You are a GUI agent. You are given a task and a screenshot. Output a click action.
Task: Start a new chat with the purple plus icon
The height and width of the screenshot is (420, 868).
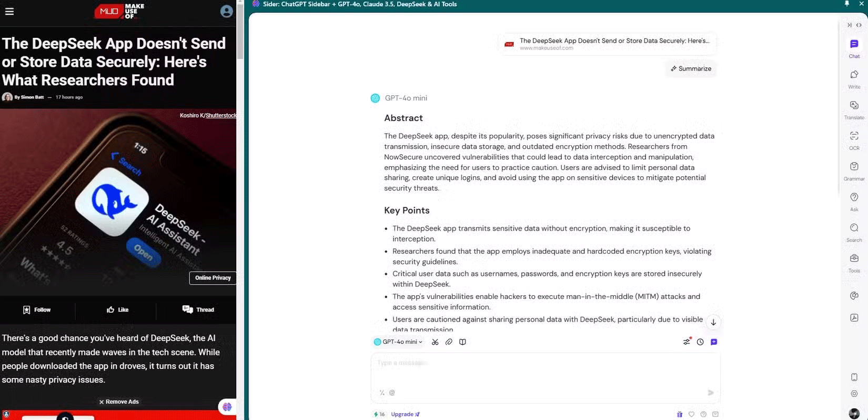click(x=714, y=342)
